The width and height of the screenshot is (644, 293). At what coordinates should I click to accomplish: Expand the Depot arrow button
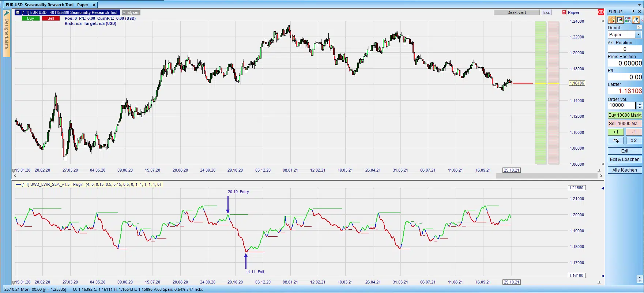click(x=639, y=27)
